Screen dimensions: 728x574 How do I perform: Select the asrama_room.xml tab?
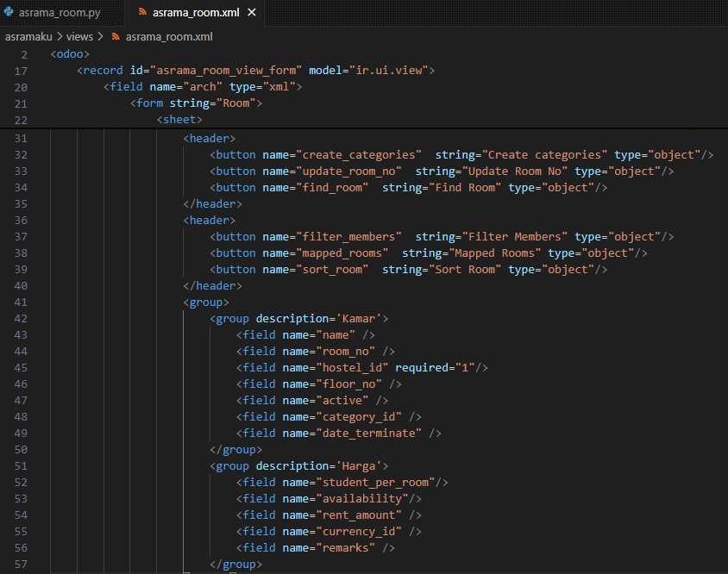click(196, 13)
